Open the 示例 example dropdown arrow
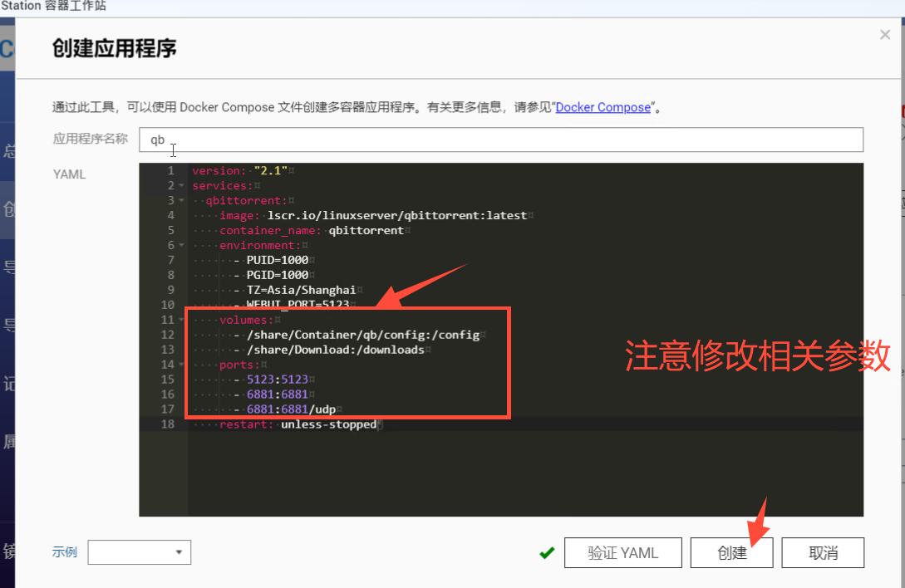Screen dimensions: 905x588 [x=180, y=551]
